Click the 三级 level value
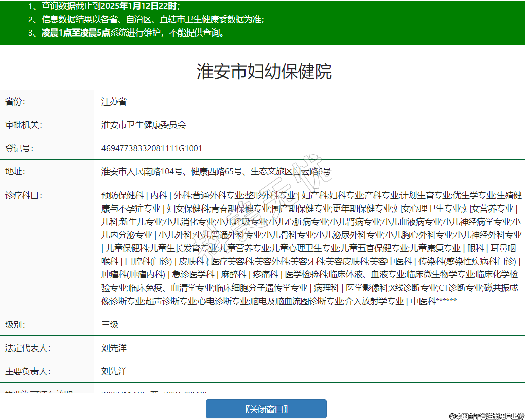The height and width of the screenshot is (420, 525). tap(110, 324)
